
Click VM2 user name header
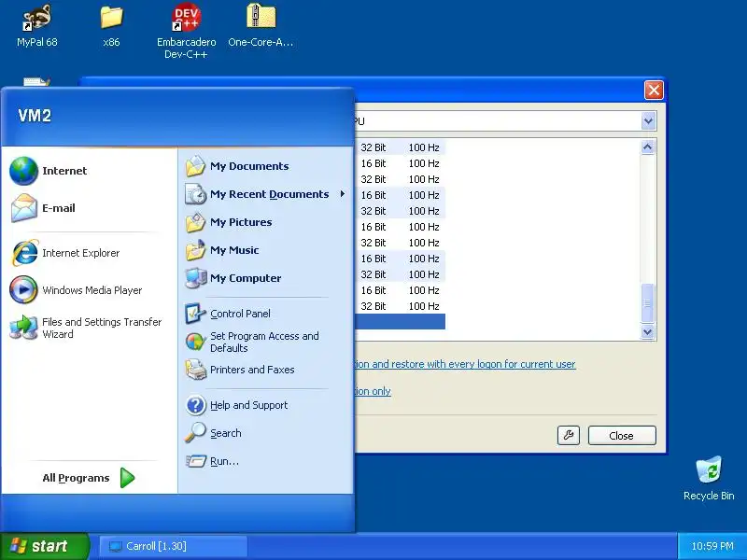coord(35,116)
